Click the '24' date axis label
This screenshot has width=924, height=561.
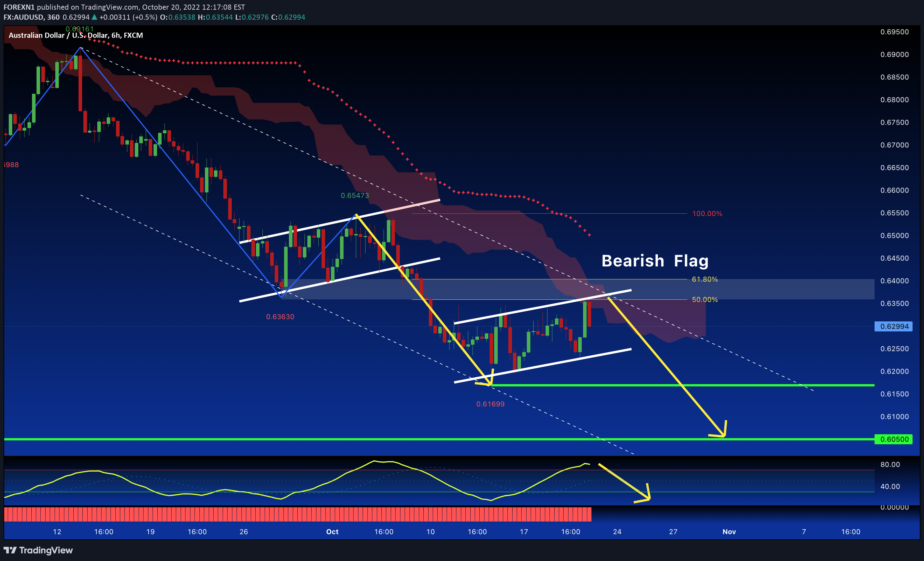tap(617, 532)
